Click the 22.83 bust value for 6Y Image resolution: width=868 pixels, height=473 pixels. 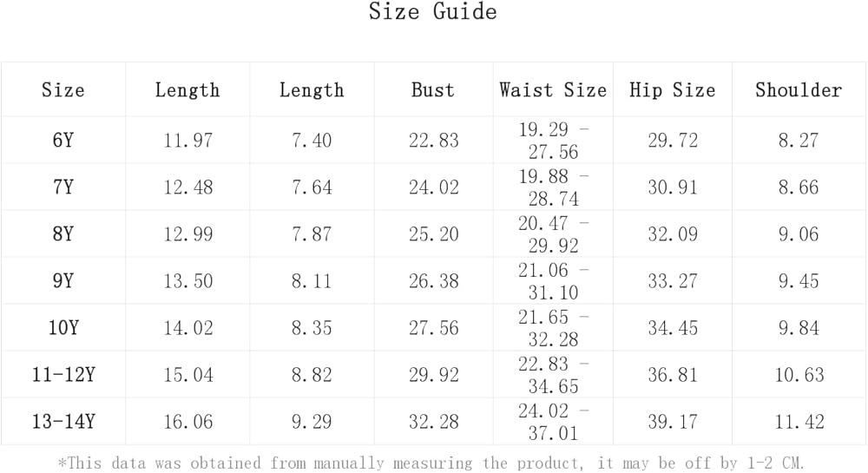tap(434, 141)
